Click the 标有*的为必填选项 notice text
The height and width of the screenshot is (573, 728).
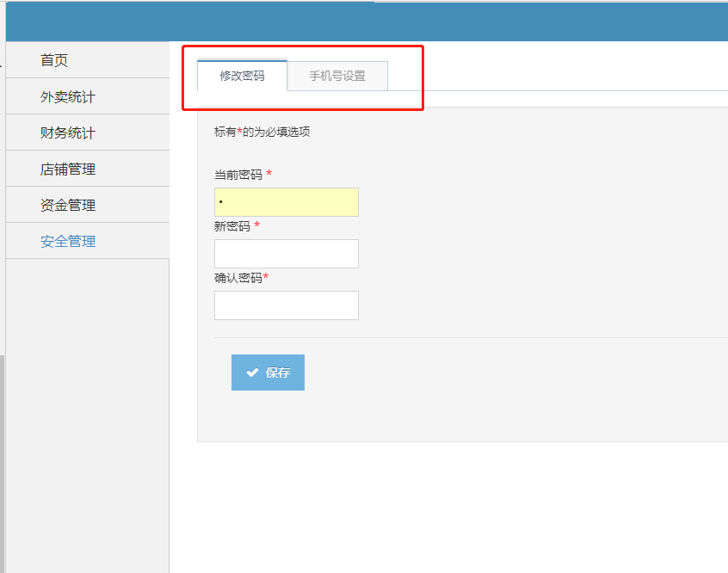point(262,132)
